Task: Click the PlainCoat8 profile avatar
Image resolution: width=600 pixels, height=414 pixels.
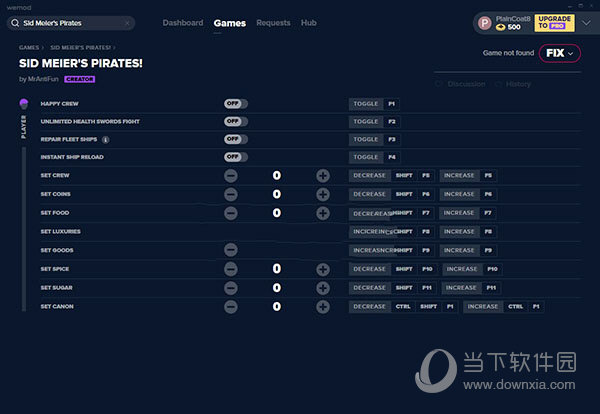Action: (484, 22)
